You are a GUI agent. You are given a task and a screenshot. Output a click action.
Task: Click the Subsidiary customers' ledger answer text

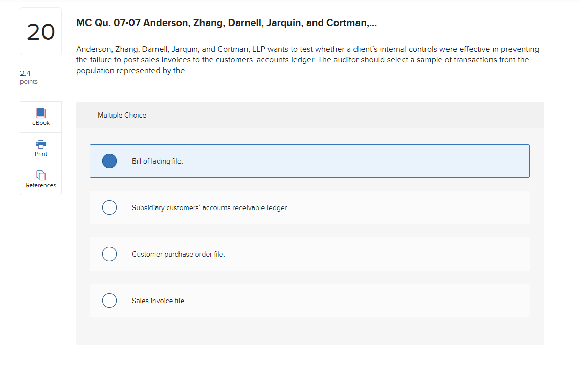pyautogui.click(x=210, y=208)
